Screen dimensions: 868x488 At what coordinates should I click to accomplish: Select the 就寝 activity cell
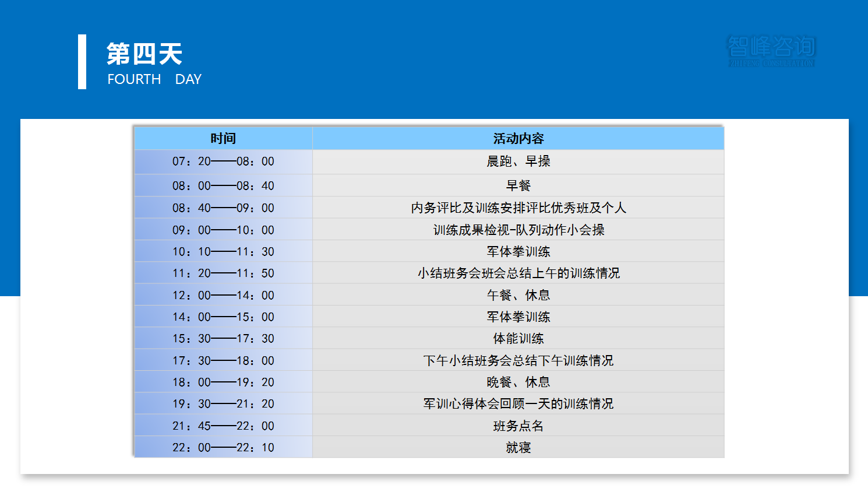(518, 448)
